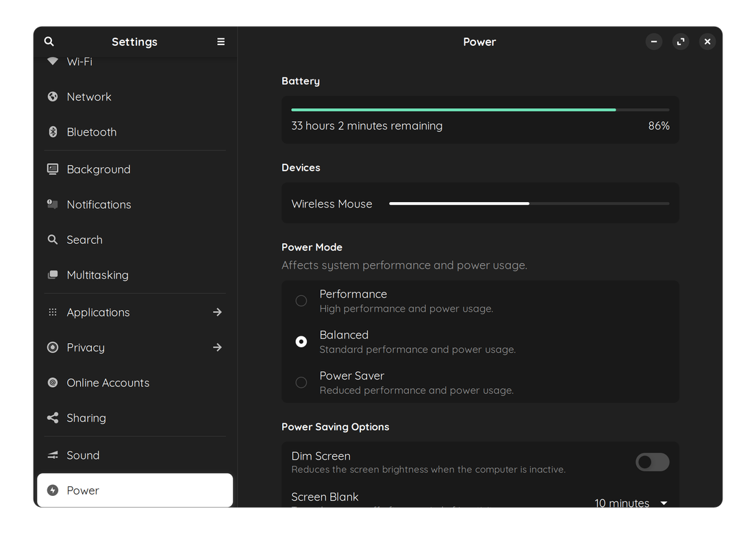Switch to Multitasking settings

(135, 275)
